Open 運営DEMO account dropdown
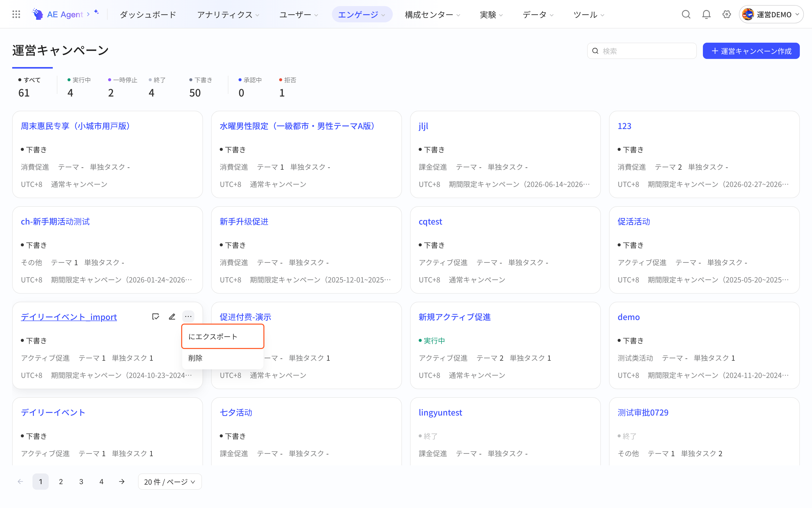Viewport: 812px width, 508px height. pyautogui.click(x=771, y=14)
